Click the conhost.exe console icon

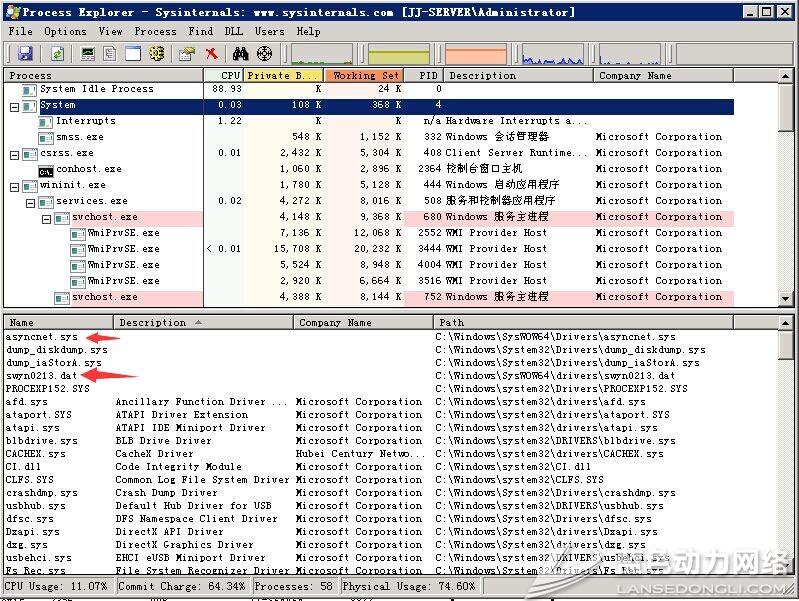click(x=45, y=169)
